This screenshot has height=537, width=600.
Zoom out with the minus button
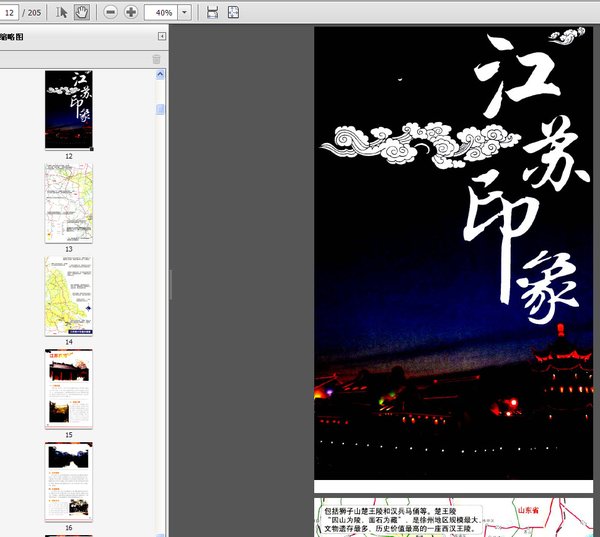(x=111, y=12)
